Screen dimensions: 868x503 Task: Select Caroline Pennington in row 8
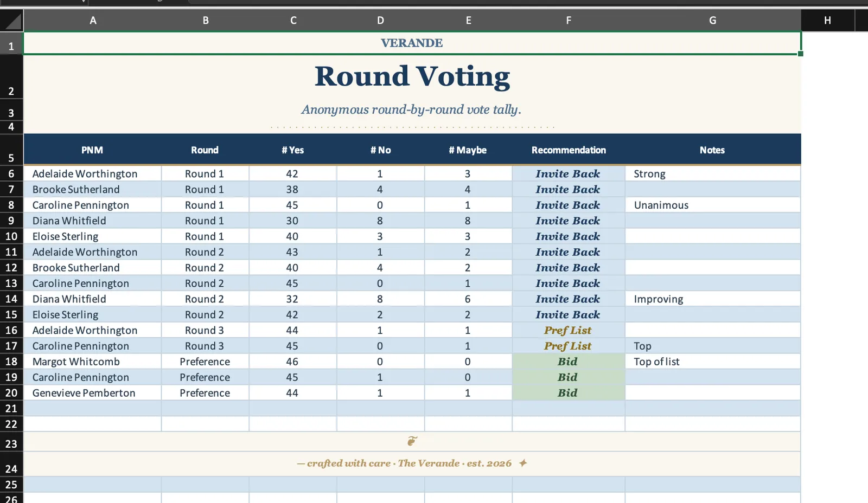[92, 205]
